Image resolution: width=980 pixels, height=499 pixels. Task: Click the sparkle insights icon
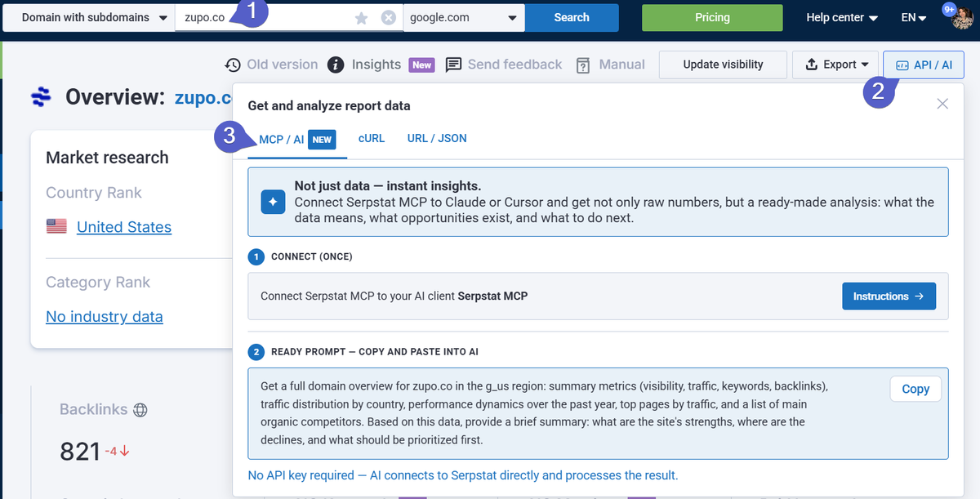click(273, 203)
